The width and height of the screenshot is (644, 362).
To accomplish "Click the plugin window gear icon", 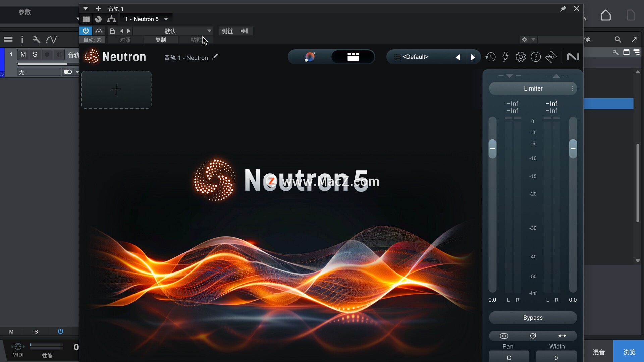I will [x=524, y=40].
